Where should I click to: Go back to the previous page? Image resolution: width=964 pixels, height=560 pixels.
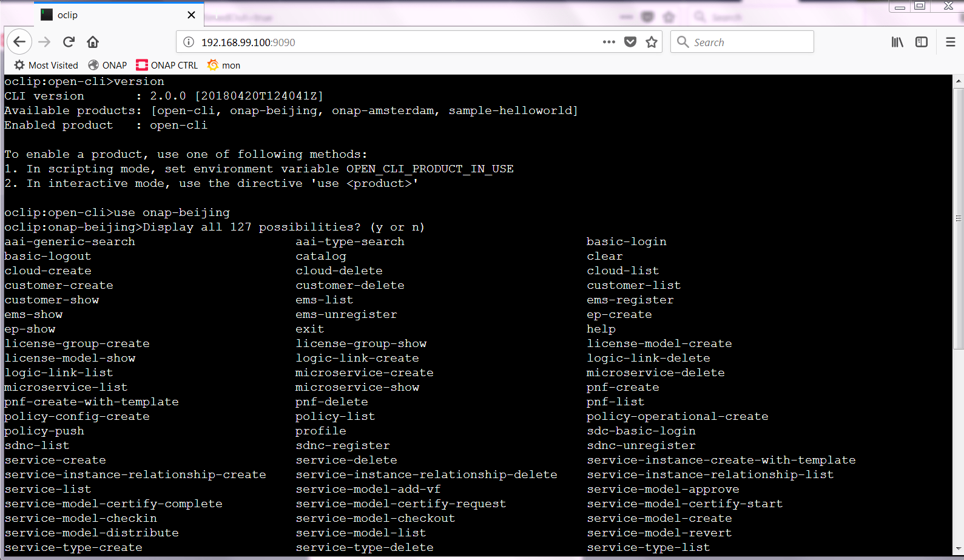[x=19, y=42]
